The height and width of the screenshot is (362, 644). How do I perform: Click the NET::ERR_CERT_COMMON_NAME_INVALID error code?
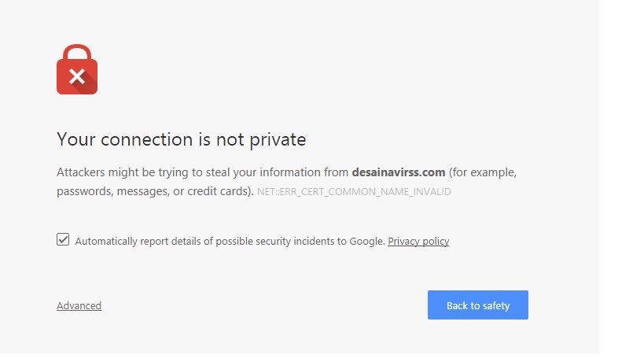click(354, 191)
